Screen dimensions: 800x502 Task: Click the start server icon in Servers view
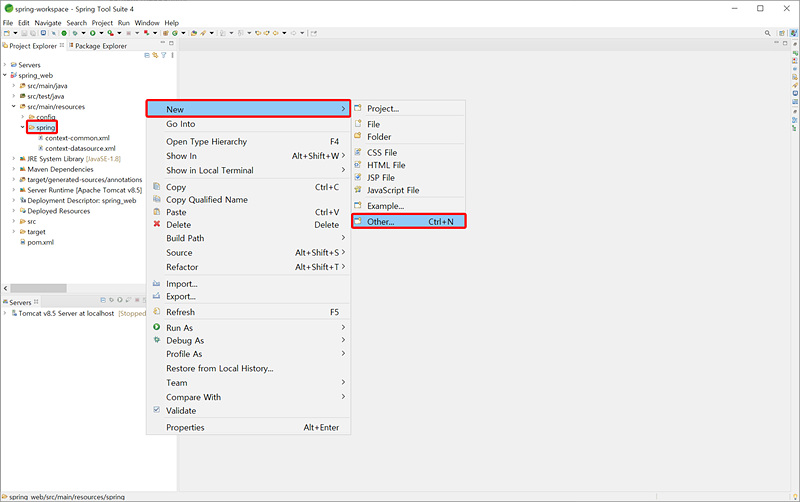pyautogui.click(x=120, y=300)
